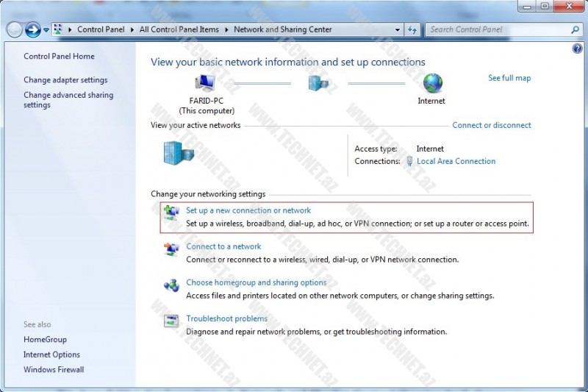Open Windows Firewall from See also

click(x=54, y=370)
